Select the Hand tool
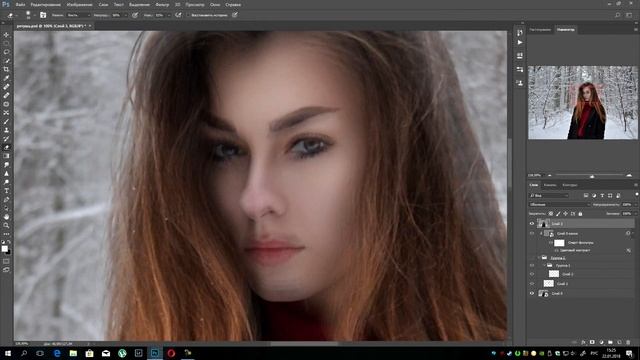 (x=6, y=217)
